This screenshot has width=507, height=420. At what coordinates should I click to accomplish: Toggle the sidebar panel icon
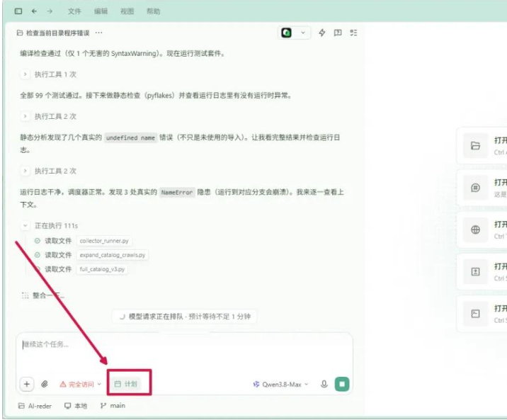click(x=18, y=11)
